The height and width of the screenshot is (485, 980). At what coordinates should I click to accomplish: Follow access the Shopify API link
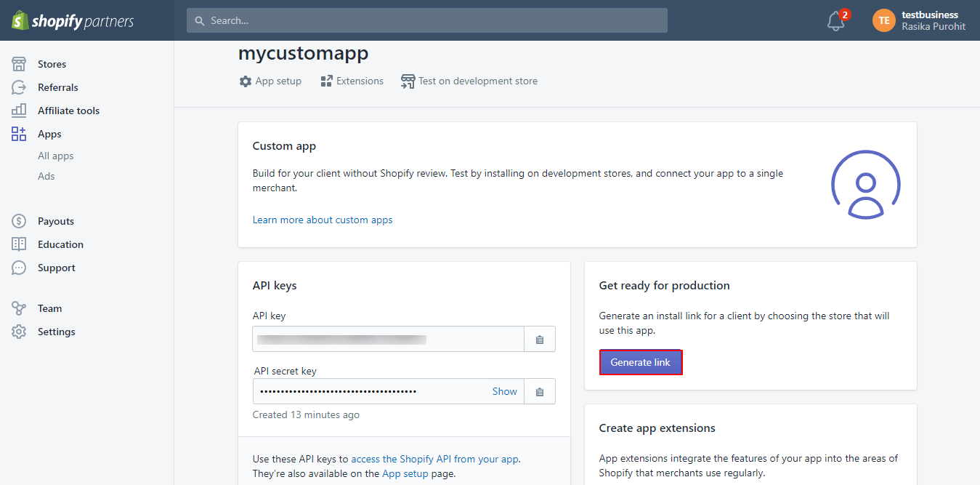[435, 459]
